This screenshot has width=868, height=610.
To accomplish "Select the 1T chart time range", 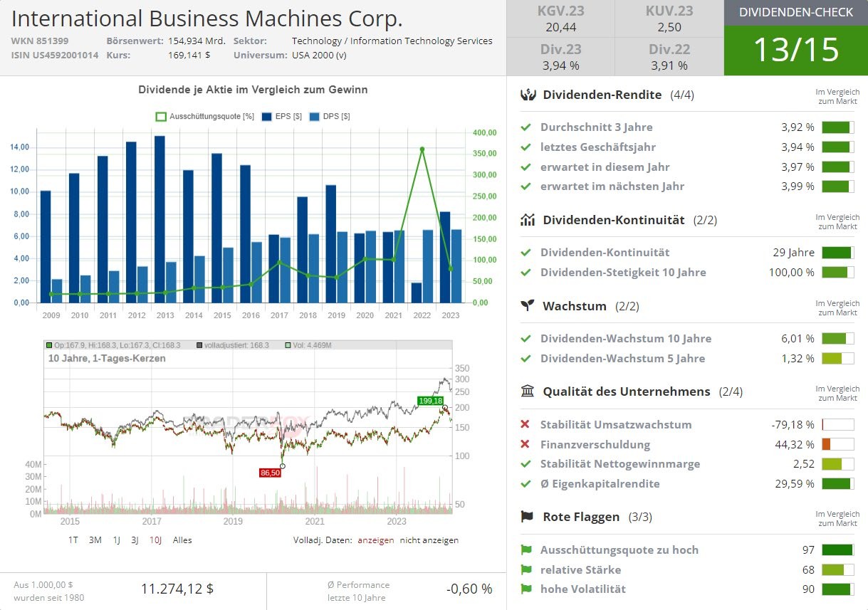I will click(x=73, y=540).
